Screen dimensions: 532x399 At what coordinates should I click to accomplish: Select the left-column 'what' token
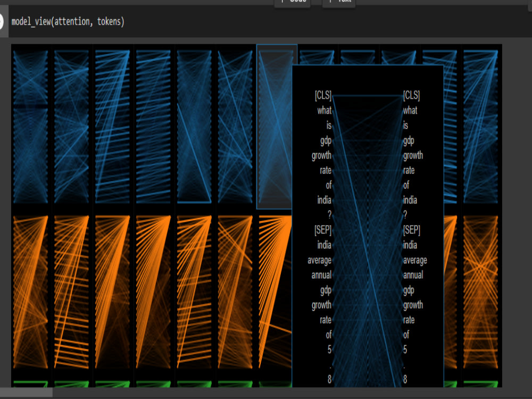(x=325, y=110)
